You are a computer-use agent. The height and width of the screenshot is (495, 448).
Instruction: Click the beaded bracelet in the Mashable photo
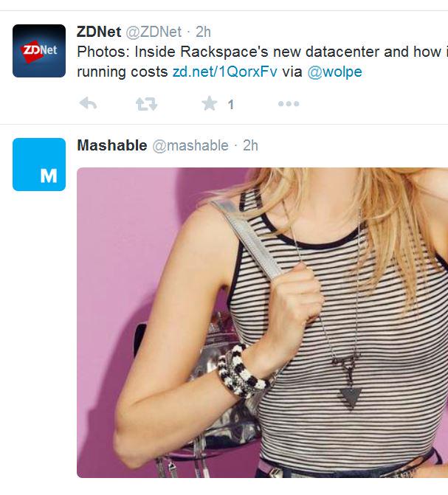(x=242, y=371)
